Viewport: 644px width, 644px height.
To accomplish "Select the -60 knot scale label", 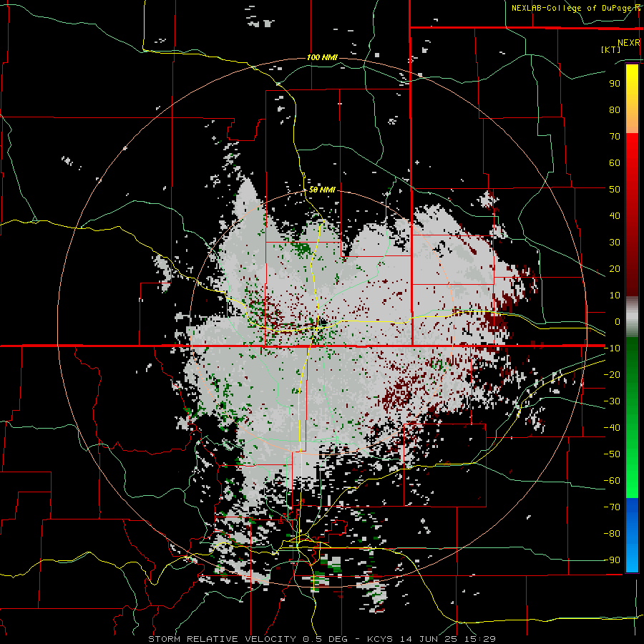I will [x=612, y=481].
